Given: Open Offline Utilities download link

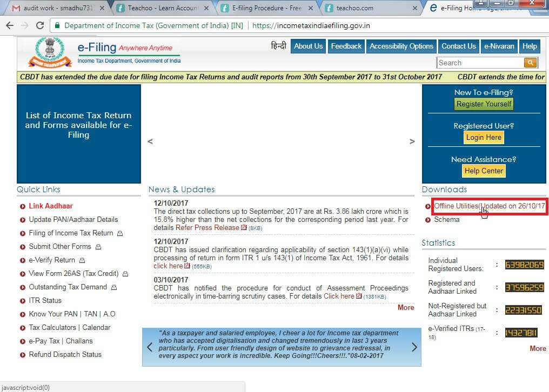Looking at the screenshot, I should (x=490, y=206).
